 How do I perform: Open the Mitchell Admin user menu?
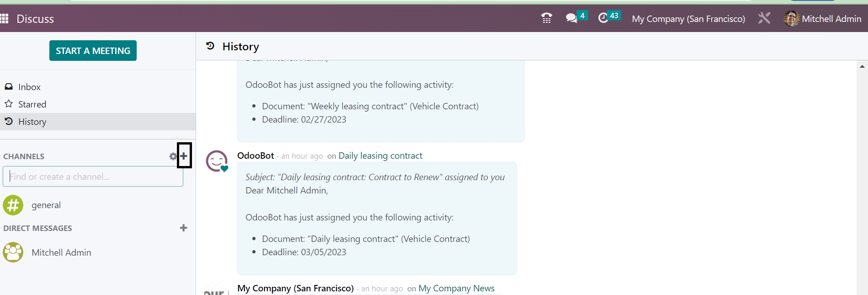tap(823, 19)
